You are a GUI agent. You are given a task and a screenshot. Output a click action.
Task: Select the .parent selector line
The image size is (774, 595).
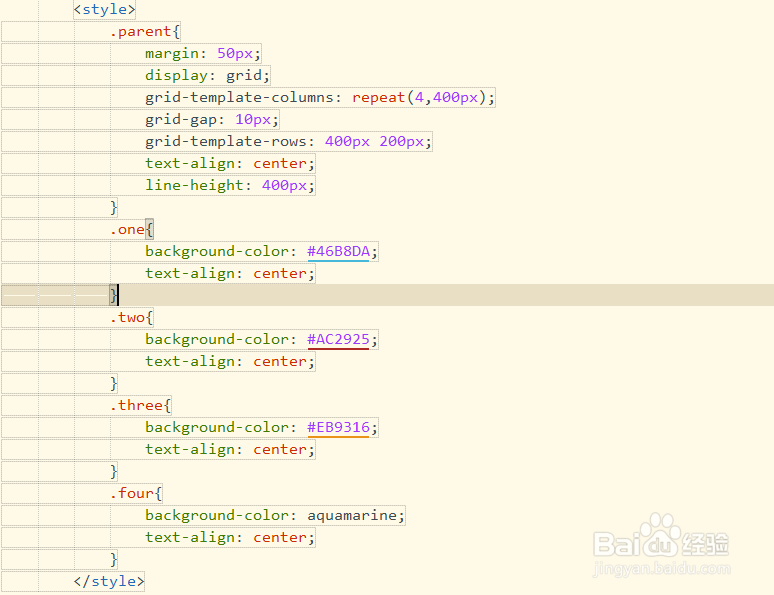tap(145, 32)
